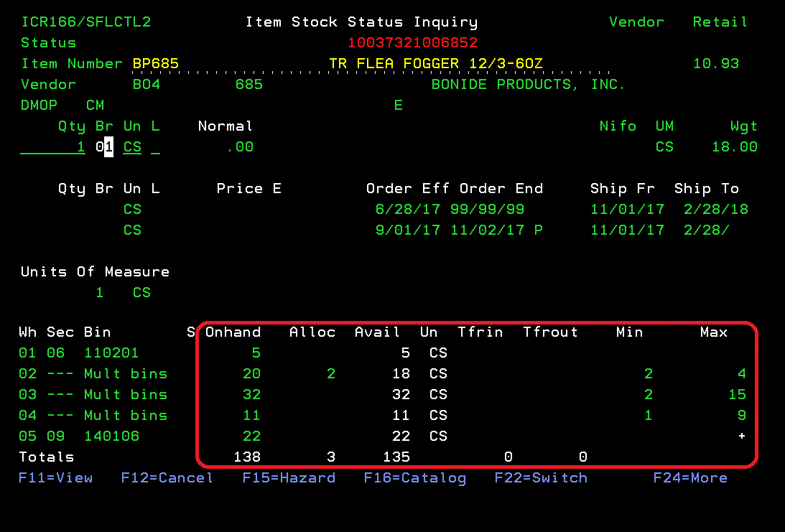
Task: Click the plus more-records indicator
Action: click(742, 437)
